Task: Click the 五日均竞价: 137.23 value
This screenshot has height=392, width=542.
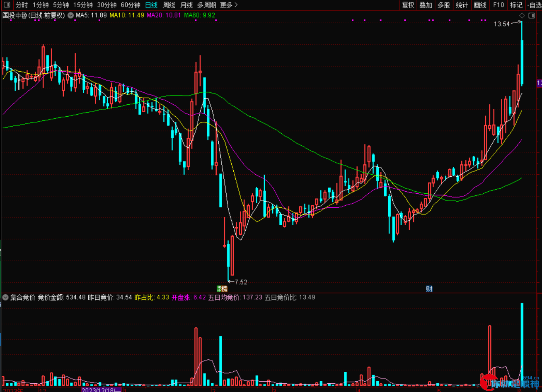Action: tap(235, 297)
